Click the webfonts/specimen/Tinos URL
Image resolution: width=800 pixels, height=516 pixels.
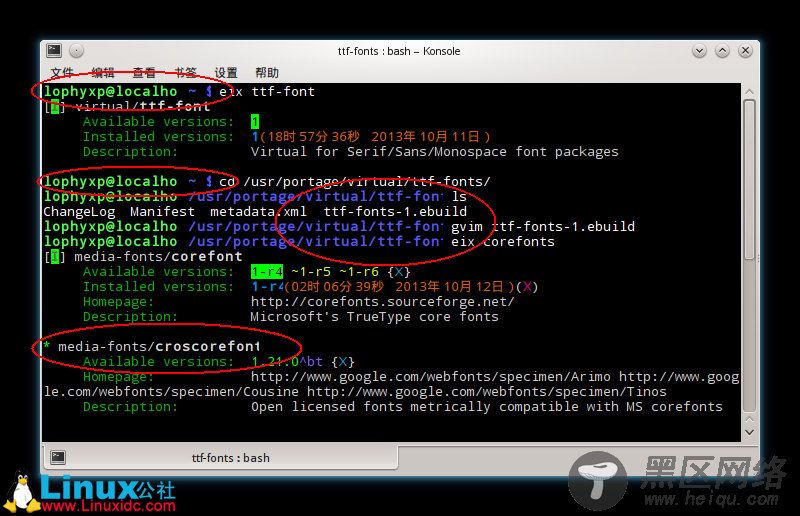pyautogui.click(x=486, y=391)
